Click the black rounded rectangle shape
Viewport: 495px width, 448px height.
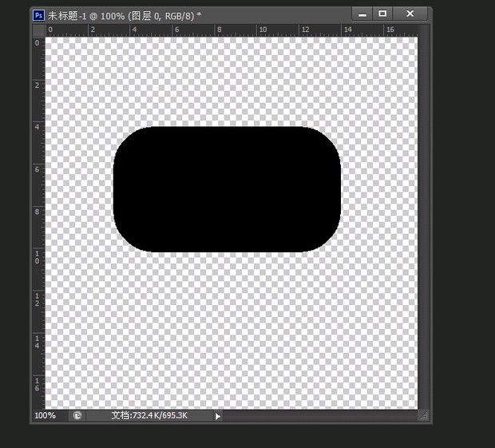228,189
